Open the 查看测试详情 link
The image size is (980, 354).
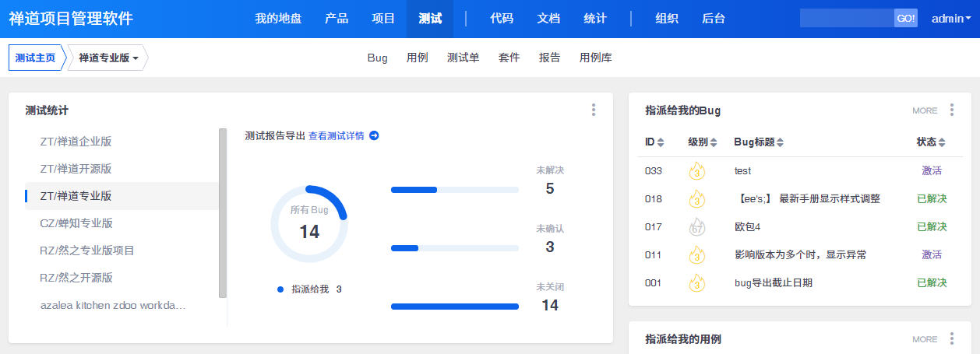pyautogui.click(x=336, y=136)
